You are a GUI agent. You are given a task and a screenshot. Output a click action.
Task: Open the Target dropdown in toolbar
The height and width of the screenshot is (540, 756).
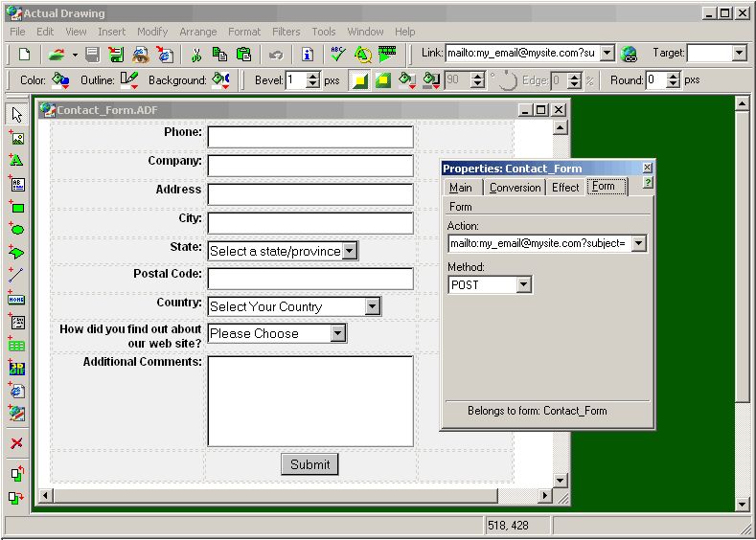pos(739,54)
